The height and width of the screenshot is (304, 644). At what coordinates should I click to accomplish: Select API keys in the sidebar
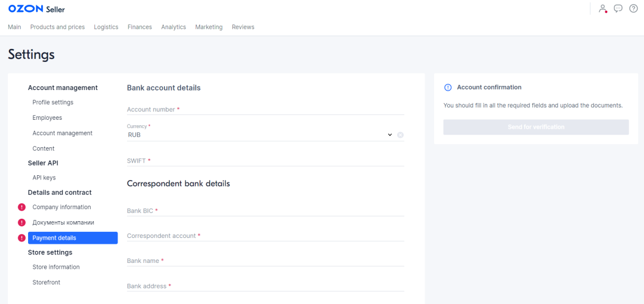pos(44,178)
